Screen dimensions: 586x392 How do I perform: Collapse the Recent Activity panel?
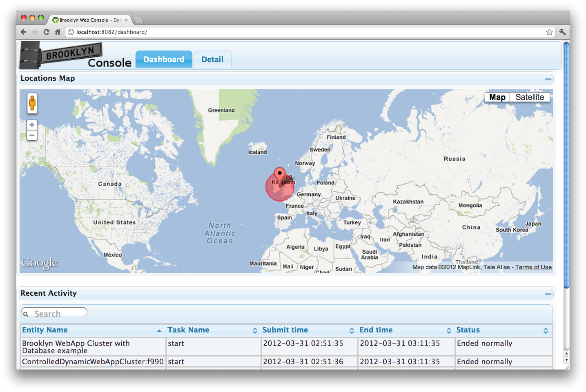tap(548, 294)
